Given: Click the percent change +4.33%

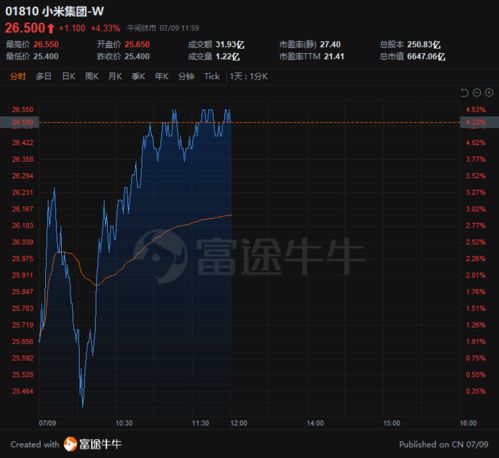Looking at the screenshot, I should point(105,28).
